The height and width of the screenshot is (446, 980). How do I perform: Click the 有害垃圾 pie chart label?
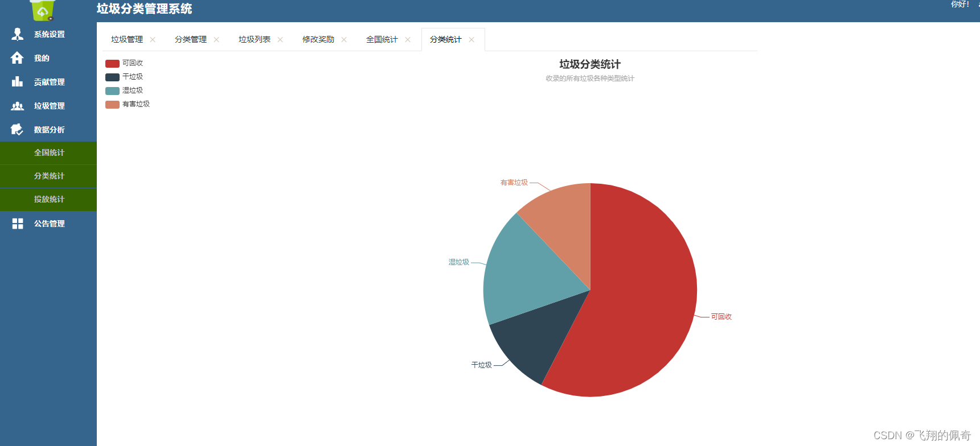pos(514,183)
